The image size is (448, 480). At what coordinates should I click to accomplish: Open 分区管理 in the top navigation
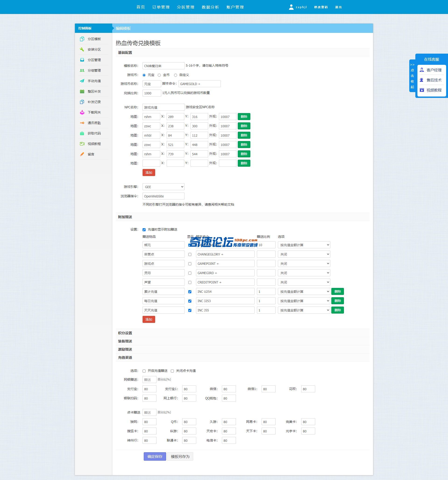tap(185, 7)
